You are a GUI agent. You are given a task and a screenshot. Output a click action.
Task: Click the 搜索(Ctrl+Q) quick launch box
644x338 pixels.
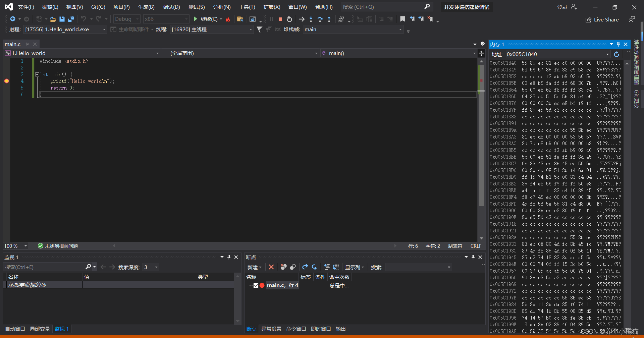(x=387, y=7)
